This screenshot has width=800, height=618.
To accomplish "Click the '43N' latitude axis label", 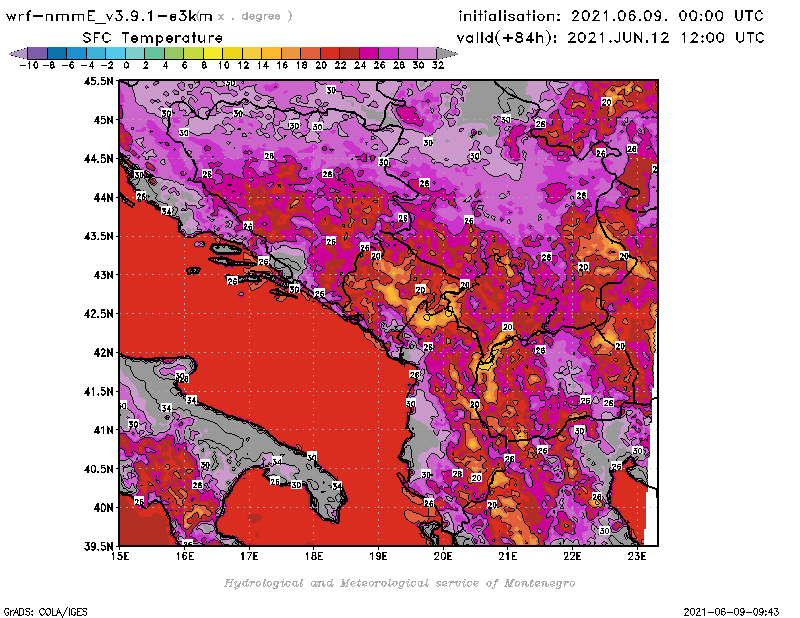I will coord(103,275).
